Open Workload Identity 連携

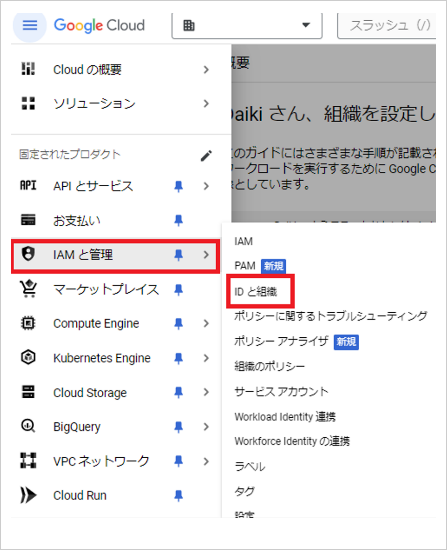click(285, 417)
